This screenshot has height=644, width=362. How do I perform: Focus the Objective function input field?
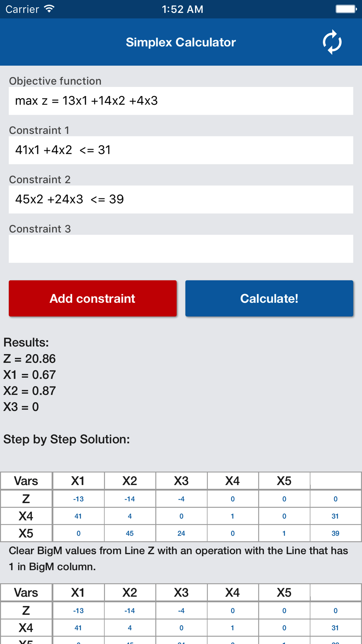tap(181, 101)
